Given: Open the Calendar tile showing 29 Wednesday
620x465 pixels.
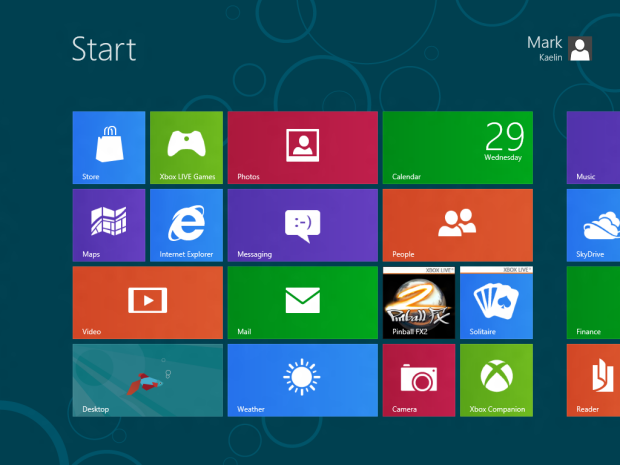Looking at the screenshot, I should tap(457, 147).
